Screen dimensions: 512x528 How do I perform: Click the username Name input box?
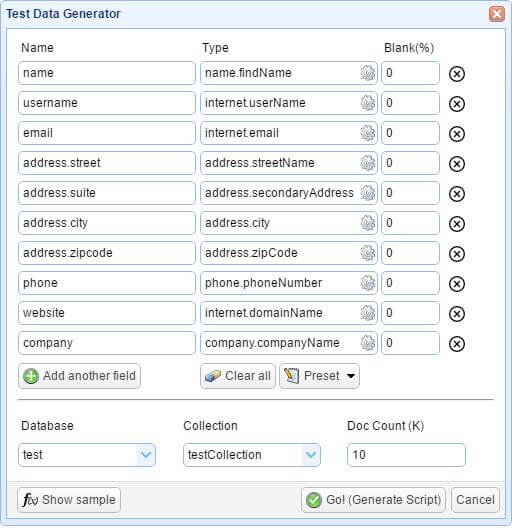[107, 103]
